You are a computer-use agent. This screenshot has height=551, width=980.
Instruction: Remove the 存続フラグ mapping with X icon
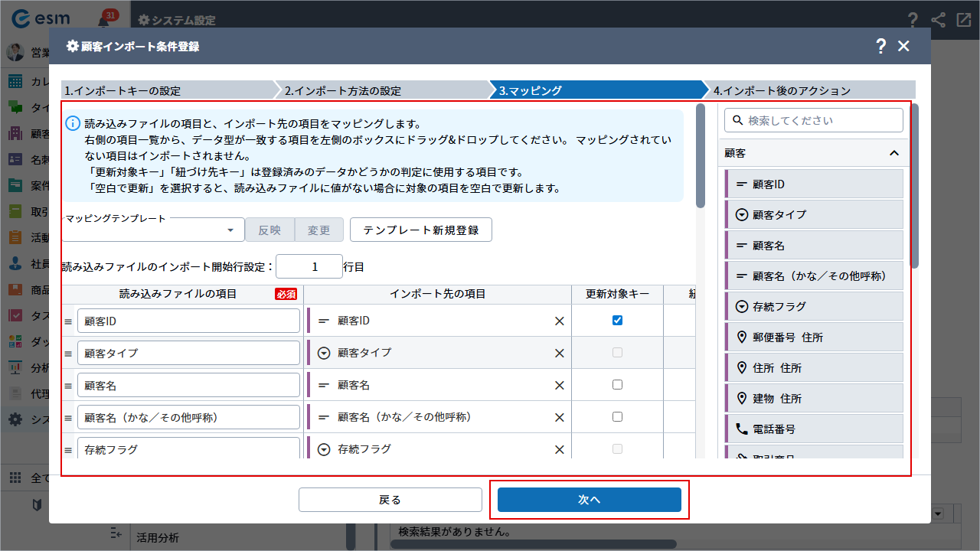click(559, 450)
